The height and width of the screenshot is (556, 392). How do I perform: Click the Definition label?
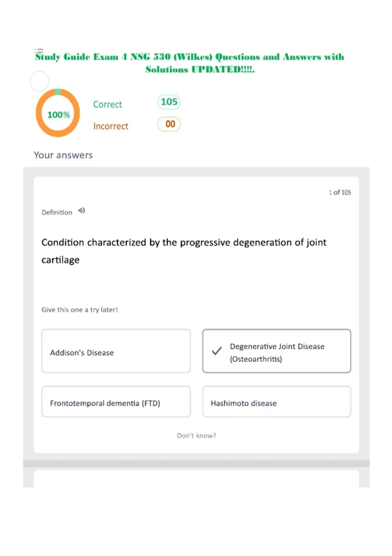[57, 213]
